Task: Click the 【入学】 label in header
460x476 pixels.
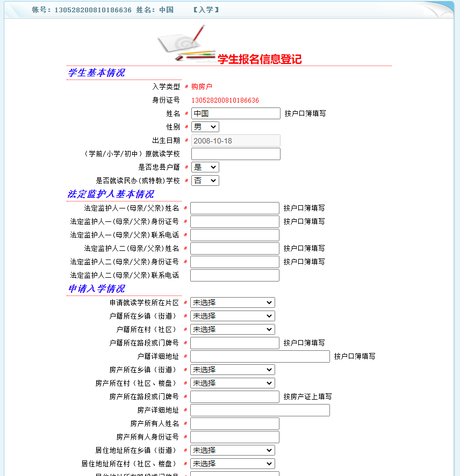Action: tap(206, 10)
